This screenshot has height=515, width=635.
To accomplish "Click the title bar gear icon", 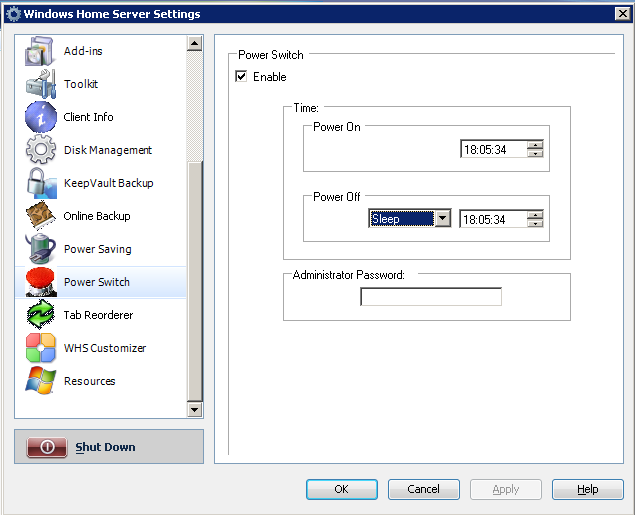I will pos(13,14).
